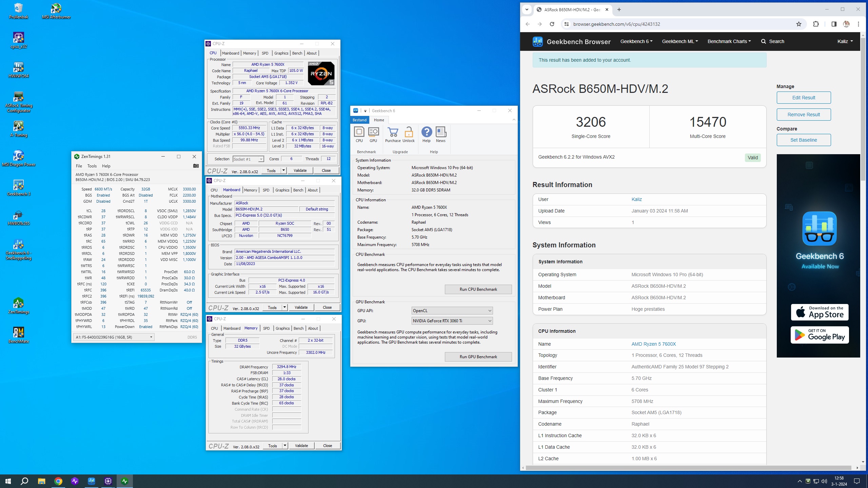Click Unlock padlock icon in Geekbench 6

click(x=409, y=135)
